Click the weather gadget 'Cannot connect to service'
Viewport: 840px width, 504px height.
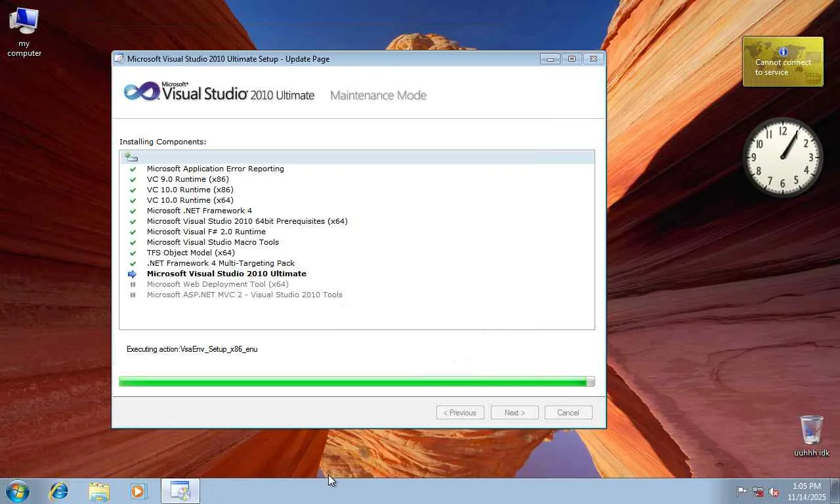coord(783,62)
